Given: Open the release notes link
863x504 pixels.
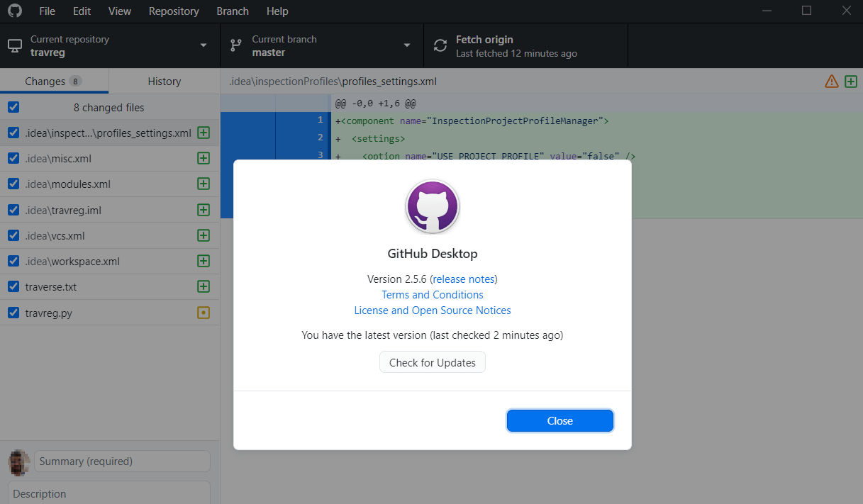Looking at the screenshot, I should pos(464,279).
